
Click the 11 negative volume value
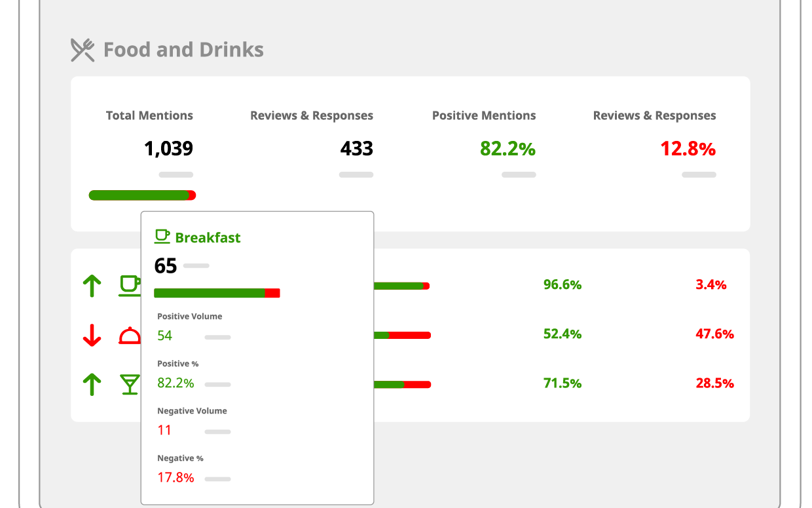coord(164,430)
